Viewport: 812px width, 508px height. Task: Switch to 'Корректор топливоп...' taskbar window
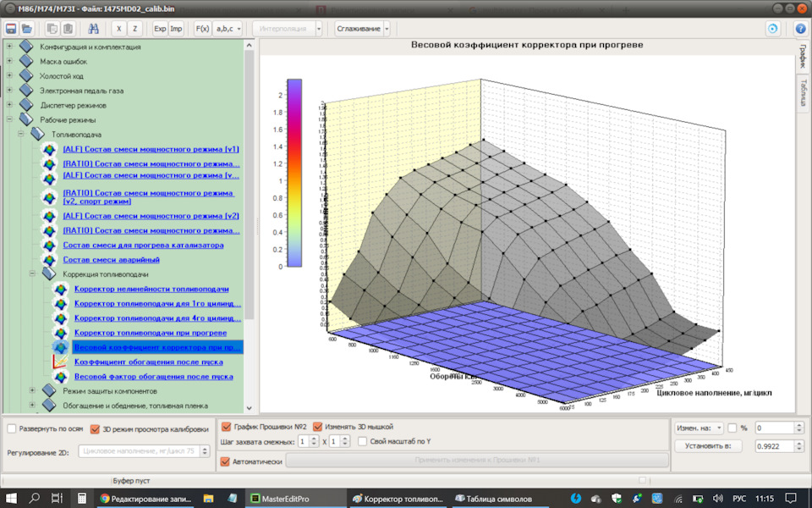click(397, 499)
